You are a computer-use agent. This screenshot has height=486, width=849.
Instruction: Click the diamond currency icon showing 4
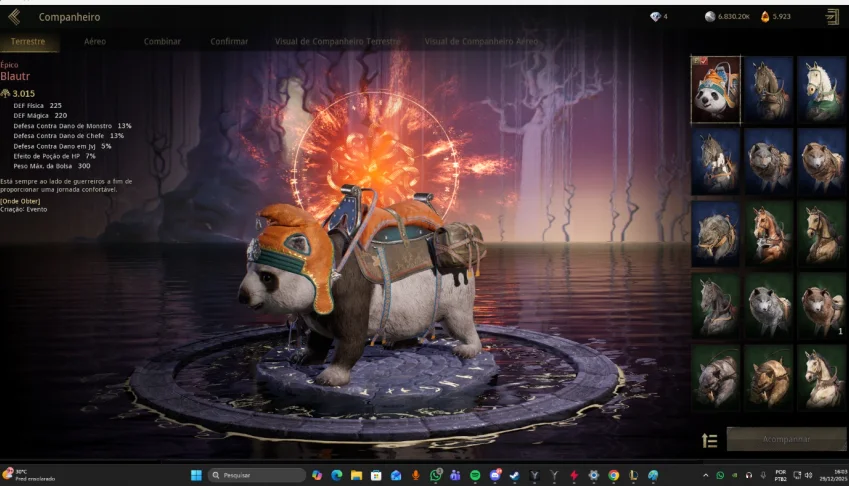[655, 17]
